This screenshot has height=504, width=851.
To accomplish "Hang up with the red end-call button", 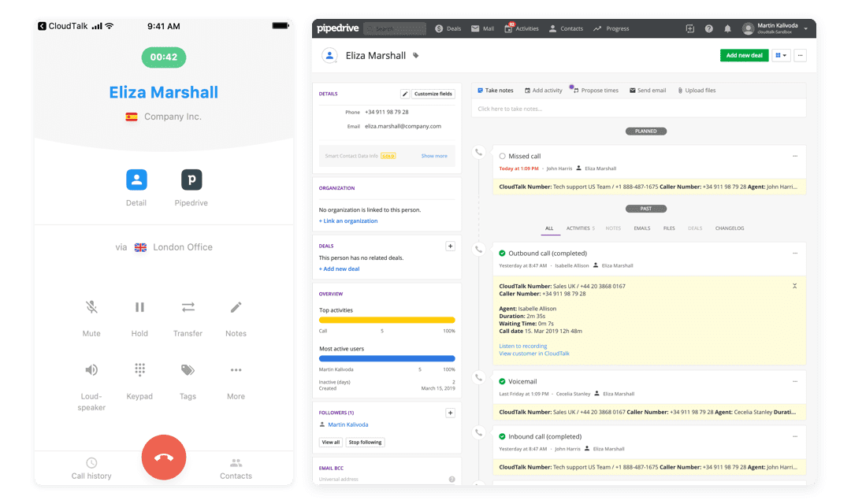I will click(x=164, y=458).
